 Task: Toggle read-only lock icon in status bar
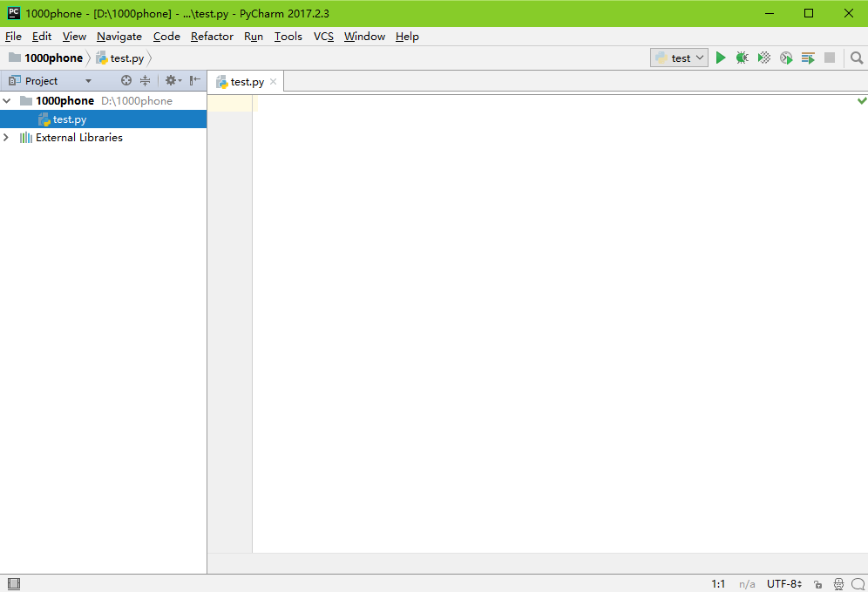(x=817, y=584)
